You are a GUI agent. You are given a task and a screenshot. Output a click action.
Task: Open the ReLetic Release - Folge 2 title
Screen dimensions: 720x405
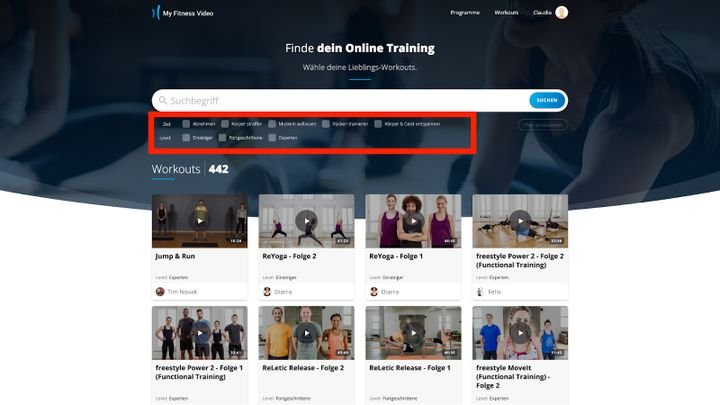(303, 368)
